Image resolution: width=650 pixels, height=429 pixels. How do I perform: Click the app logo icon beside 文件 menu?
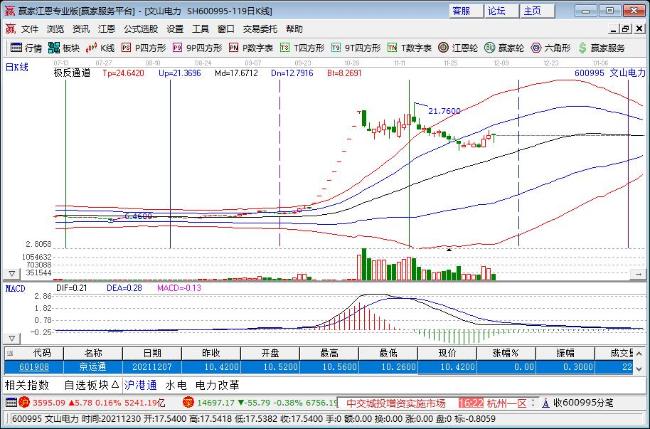coord(10,29)
